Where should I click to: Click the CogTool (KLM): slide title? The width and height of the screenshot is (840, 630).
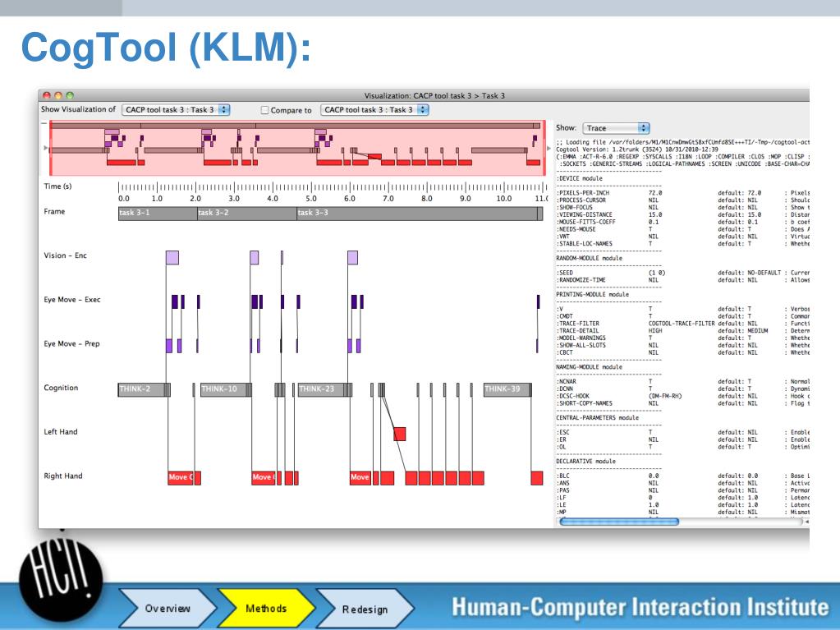[166, 48]
